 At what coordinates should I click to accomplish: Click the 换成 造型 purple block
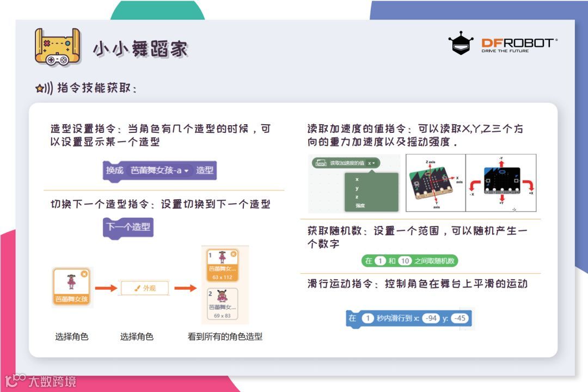point(160,171)
